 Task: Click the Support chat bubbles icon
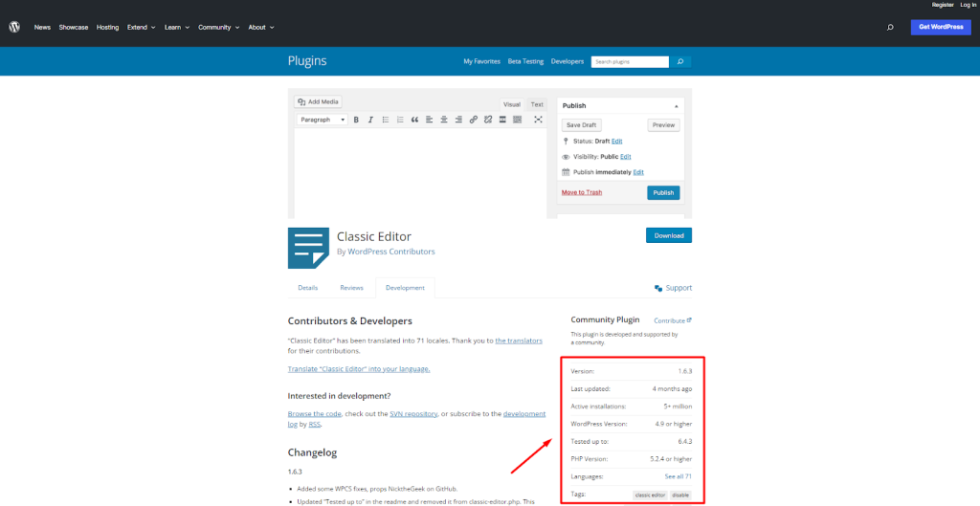point(658,288)
